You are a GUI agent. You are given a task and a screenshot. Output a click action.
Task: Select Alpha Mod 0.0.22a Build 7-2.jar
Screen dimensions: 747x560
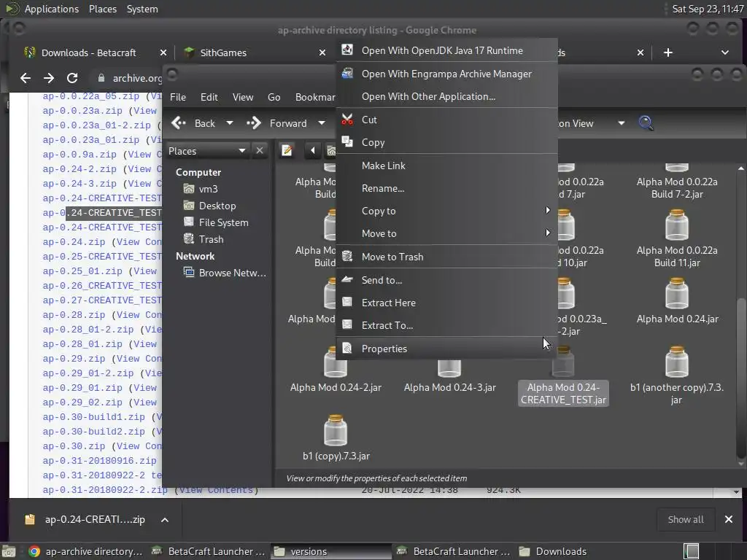[x=677, y=182]
